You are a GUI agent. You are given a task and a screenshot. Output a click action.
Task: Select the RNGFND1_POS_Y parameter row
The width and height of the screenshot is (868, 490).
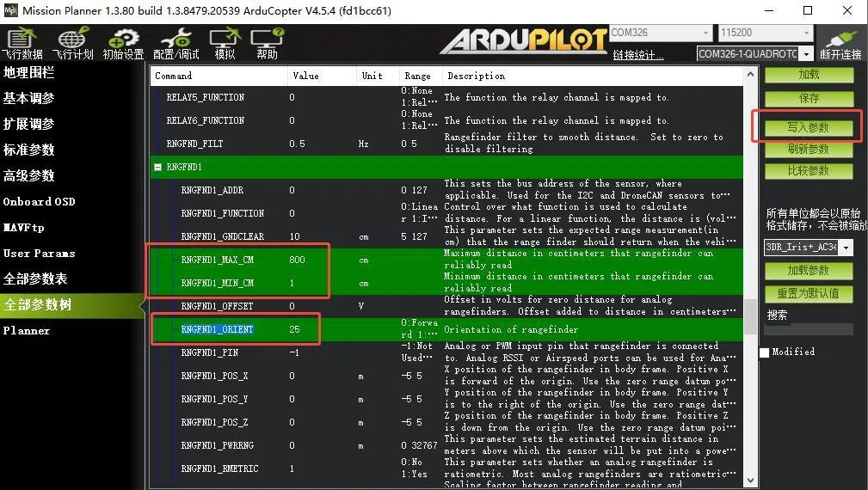point(448,399)
